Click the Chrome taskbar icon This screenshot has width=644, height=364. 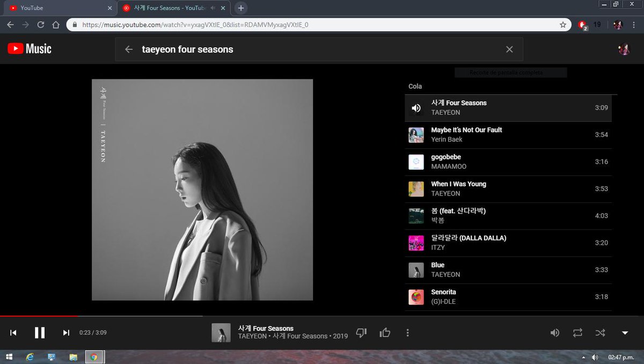tap(94, 357)
